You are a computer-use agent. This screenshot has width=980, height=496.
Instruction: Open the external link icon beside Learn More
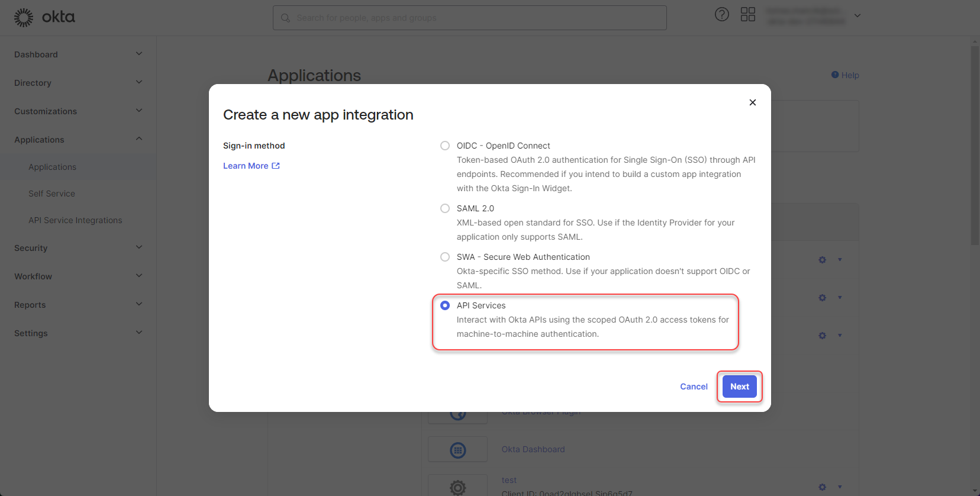click(x=276, y=166)
